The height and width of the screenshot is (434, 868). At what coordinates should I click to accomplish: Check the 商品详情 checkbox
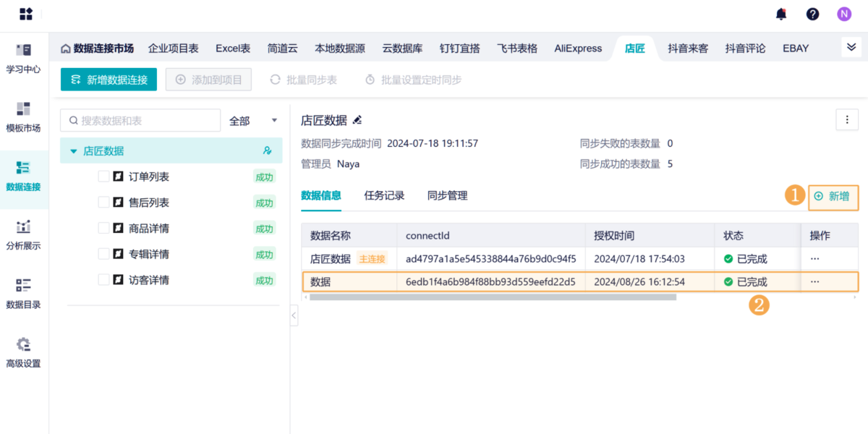pyautogui.click(x=103, y=228)
